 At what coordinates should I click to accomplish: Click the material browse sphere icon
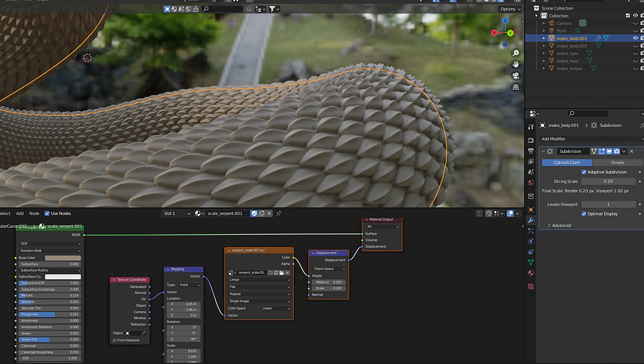pos(200,213)
